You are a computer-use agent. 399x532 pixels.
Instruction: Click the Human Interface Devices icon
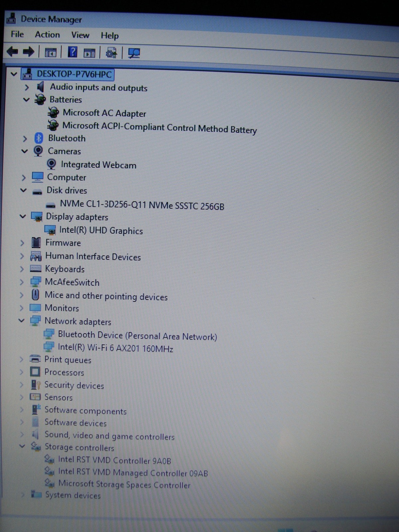pyautogui.click(x=36, y=256)
